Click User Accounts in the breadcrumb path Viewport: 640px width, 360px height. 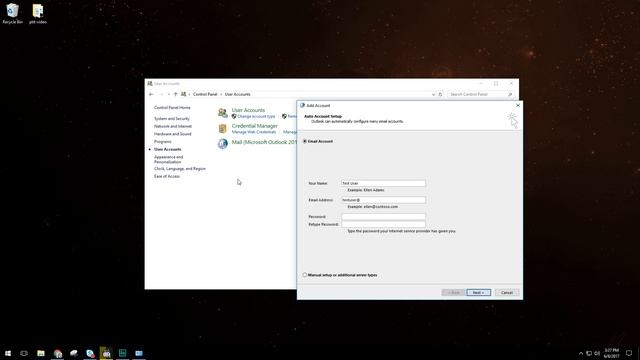click(238, 94)
